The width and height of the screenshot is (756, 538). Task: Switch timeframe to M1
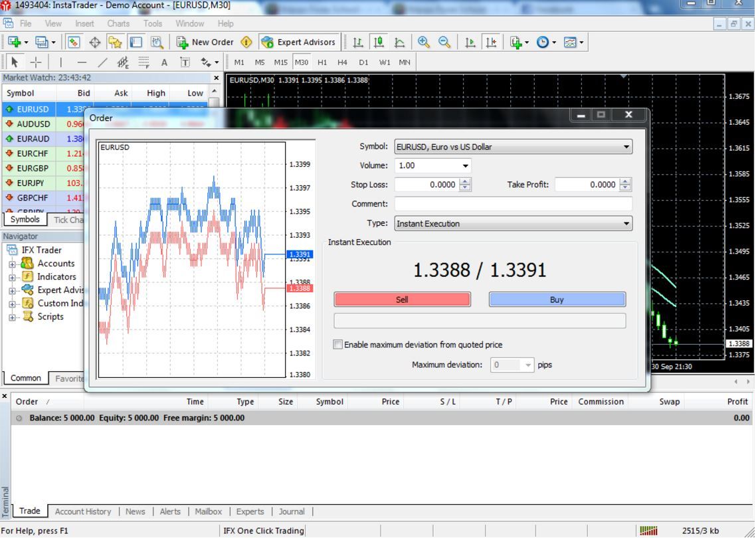239,62
